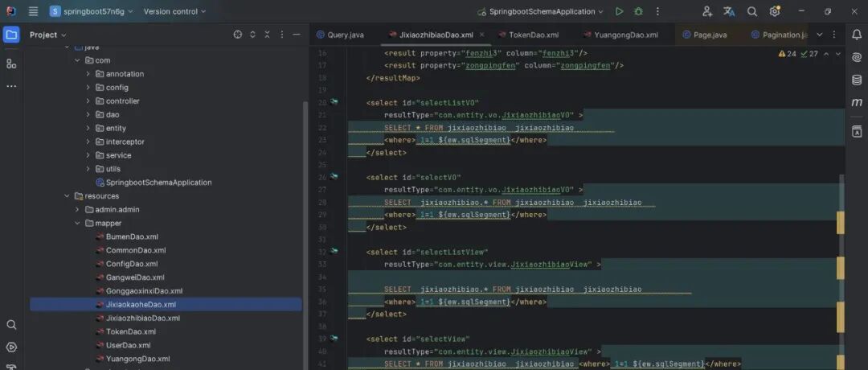Collapse the com package chevron
Viewport: 868px width, 370px height.
pyautogui.click(x=77, y=60)
